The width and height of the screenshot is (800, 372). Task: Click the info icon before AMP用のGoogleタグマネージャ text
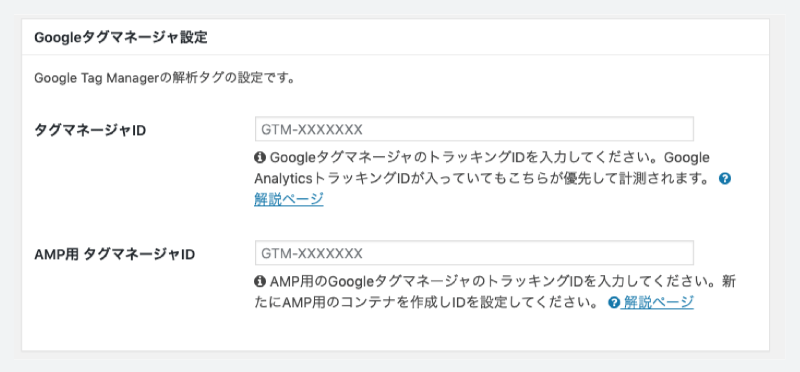click(x=260, y=281)
